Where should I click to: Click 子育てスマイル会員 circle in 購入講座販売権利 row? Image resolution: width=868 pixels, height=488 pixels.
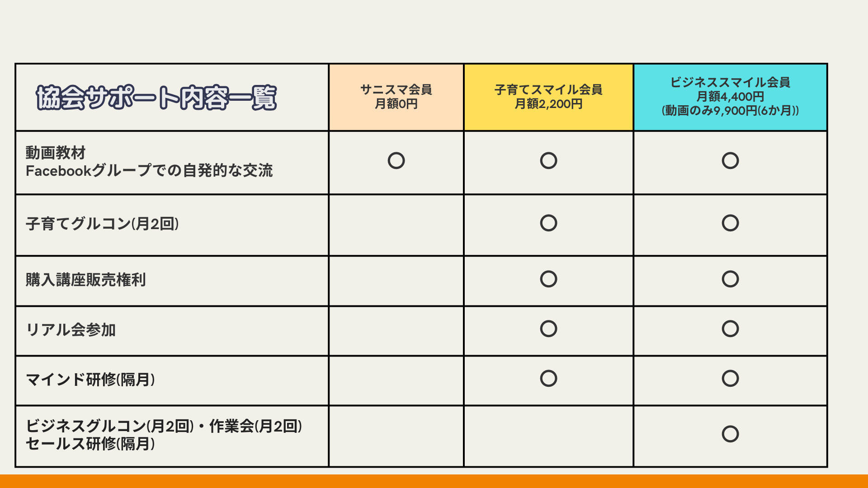pos(548,279)
